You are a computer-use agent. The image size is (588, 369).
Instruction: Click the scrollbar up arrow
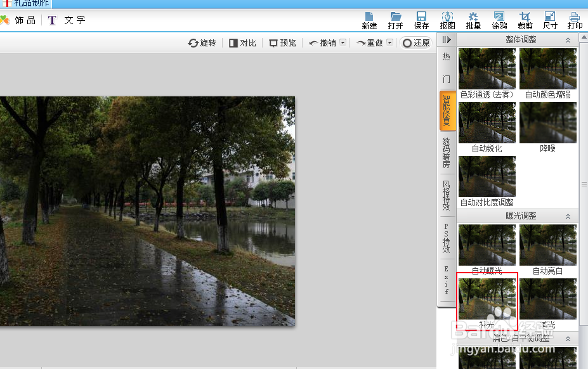coord(584,37)
